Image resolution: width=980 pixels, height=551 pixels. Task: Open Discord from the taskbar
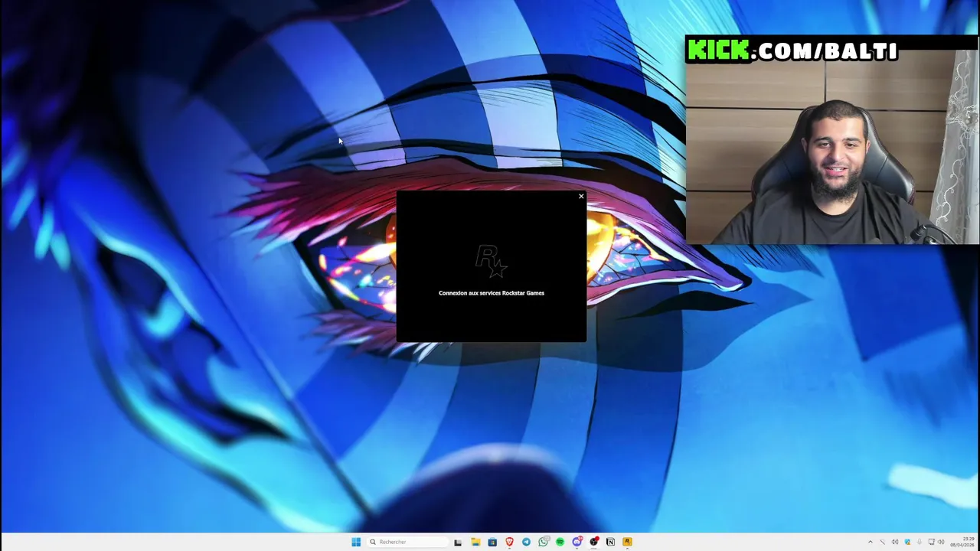pyautogui.click(x=577, y=542)
